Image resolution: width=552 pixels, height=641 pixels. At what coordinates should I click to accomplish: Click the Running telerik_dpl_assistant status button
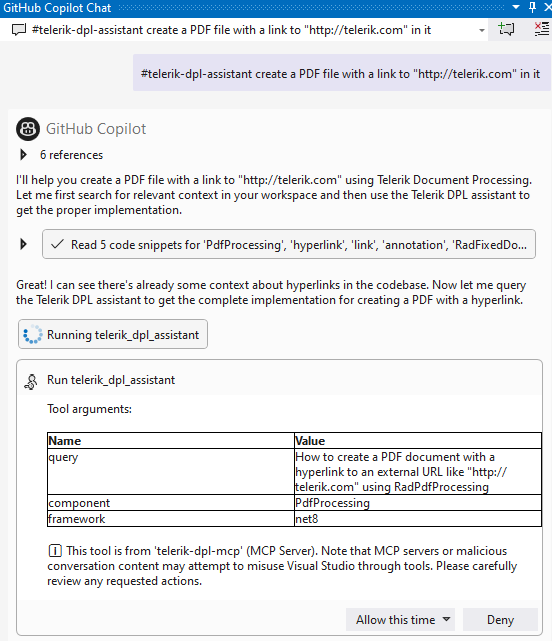pos(113,334)
